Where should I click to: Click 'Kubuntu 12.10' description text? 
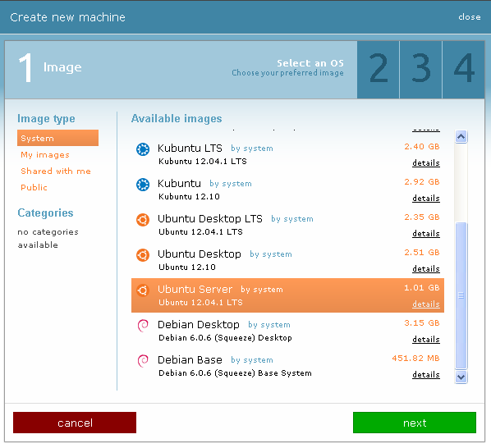(x=189, y=197)
